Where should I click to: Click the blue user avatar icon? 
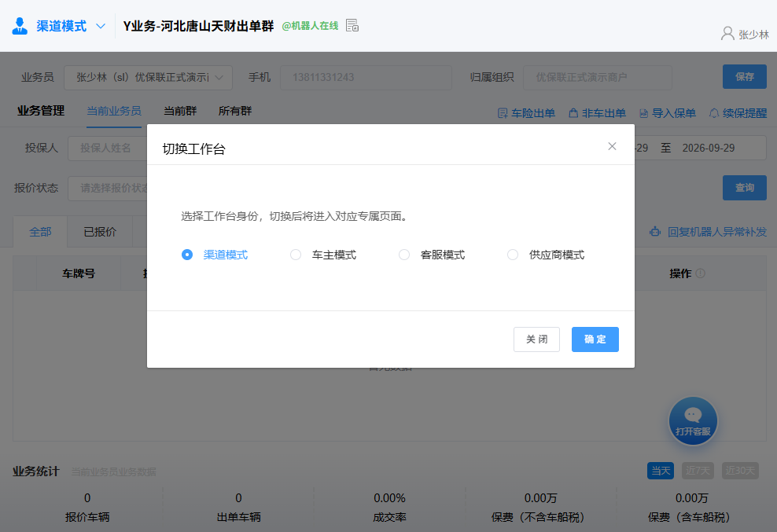tap(20, 26)
